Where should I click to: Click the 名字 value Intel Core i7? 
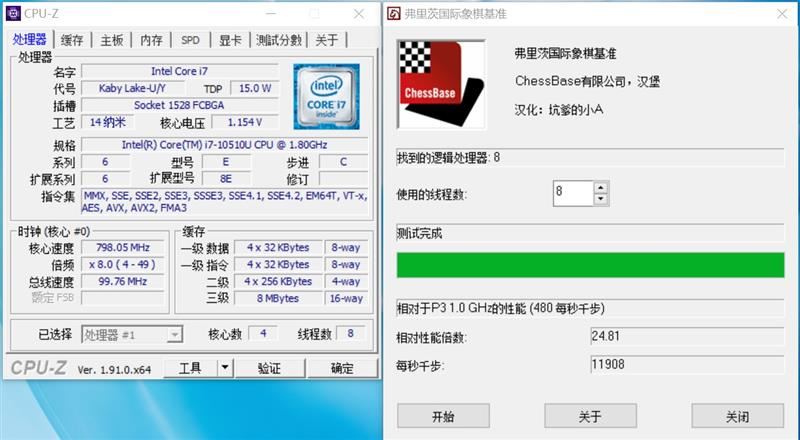pos(180,71)
